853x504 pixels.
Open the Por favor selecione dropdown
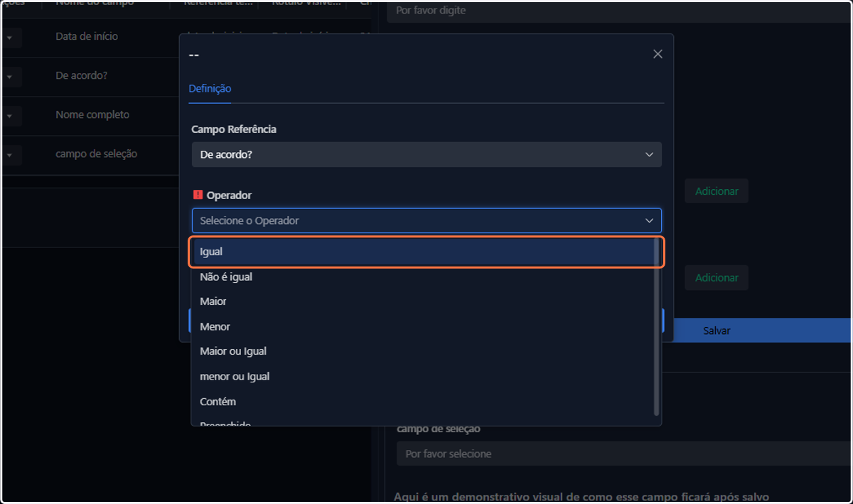click(625, 454)
